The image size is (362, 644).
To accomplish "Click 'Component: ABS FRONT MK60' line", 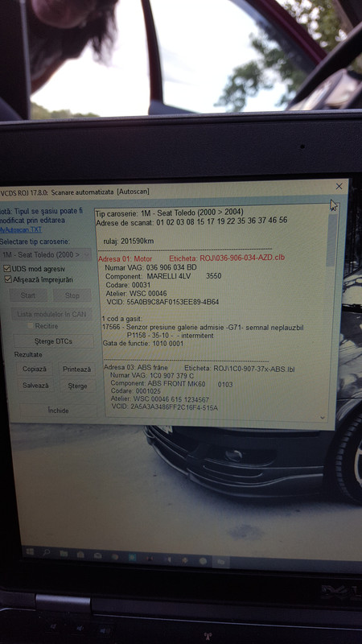I will 171,384.
